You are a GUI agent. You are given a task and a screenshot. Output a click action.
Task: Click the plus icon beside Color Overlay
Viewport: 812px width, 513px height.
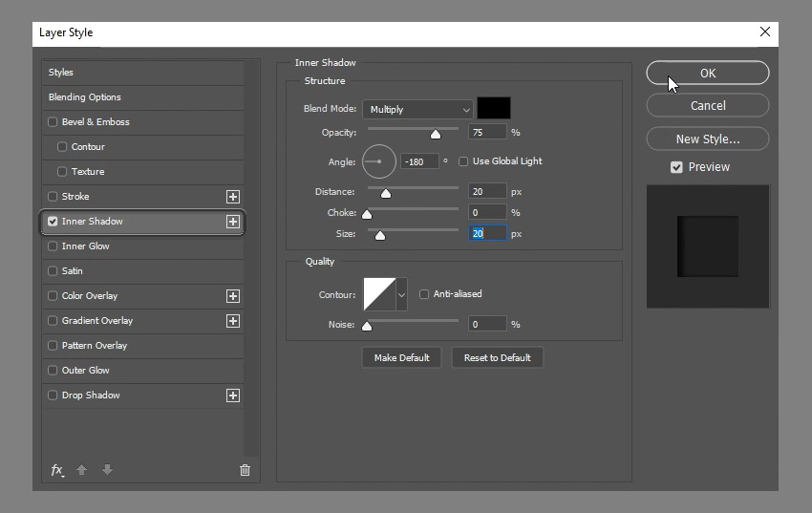click(232, 296)
